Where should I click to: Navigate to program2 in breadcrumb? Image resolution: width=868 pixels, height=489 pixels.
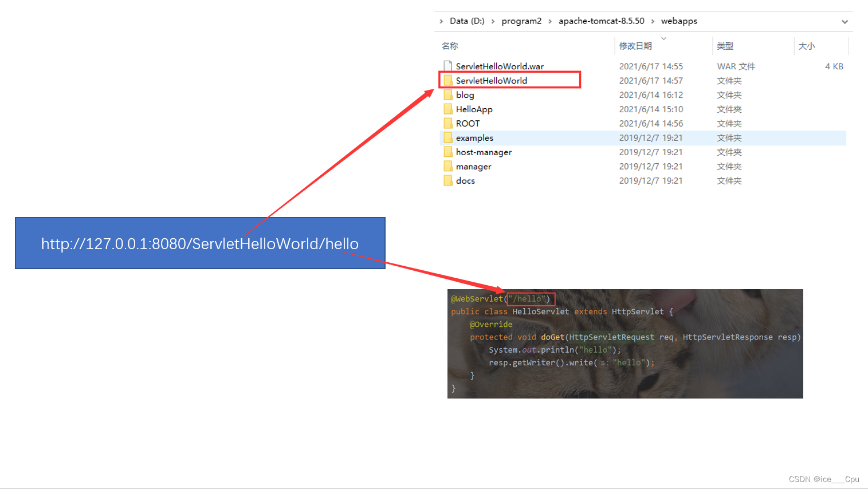coord(521,21)
